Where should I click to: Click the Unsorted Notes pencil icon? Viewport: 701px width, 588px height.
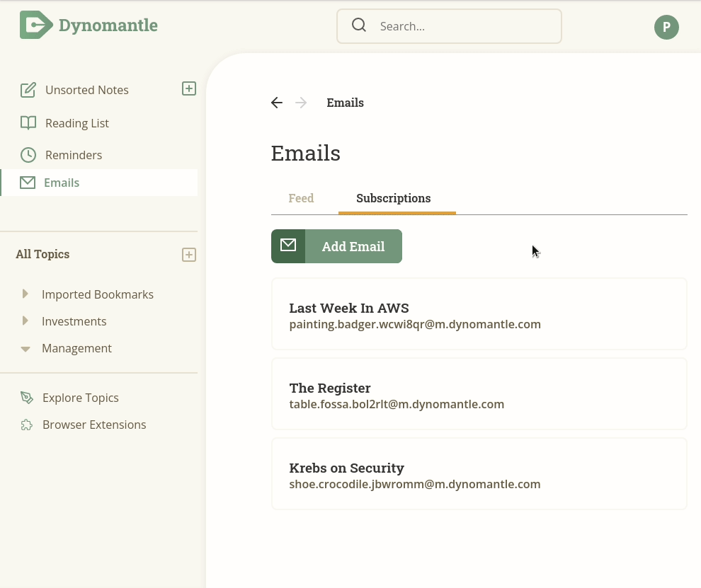[x=28, y=90]
